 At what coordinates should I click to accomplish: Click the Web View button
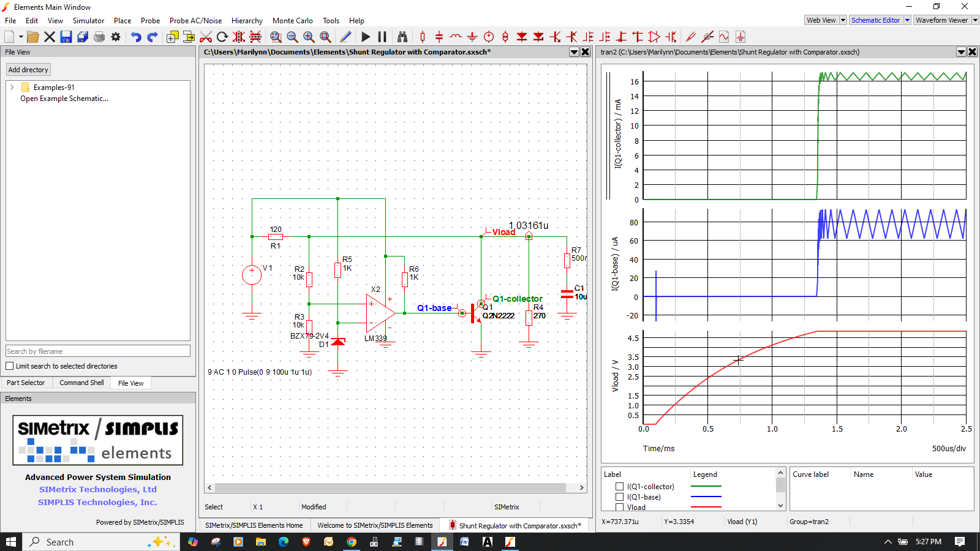coord(821,20)
